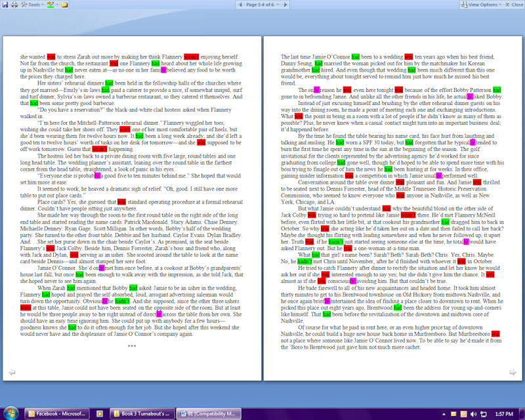Go to next screen using top arrow
This screenshot has height=420, width=525.
[286, 5]
